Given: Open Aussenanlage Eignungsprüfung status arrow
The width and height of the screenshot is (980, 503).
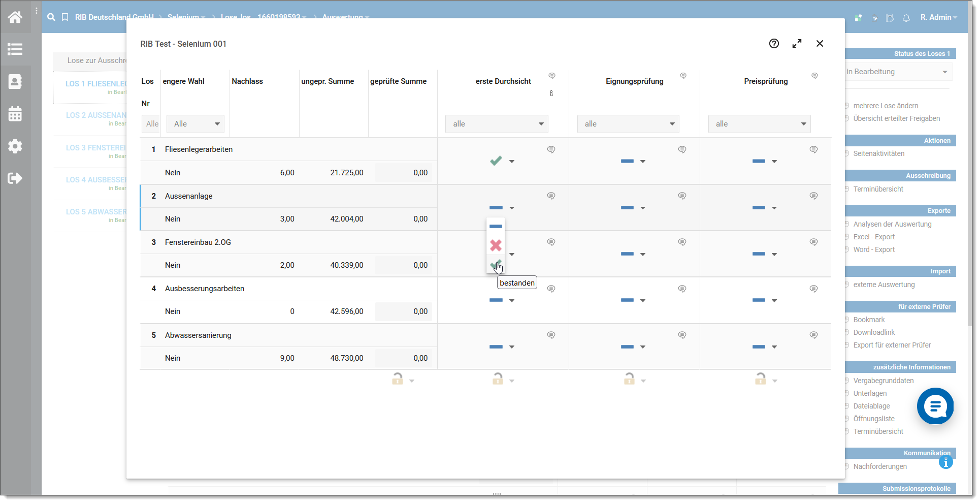Looking at the screenshot, I should [643, 208].
